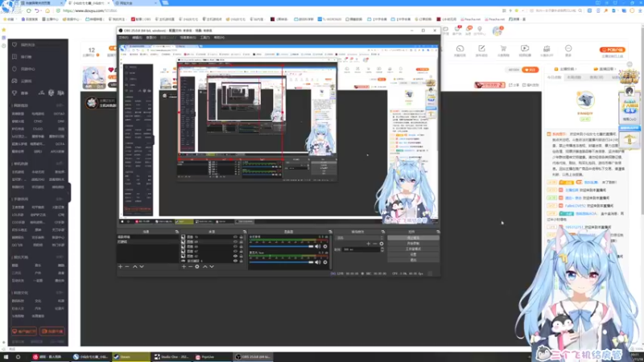
Task: Pop out the 场景 dock panel
Action: tap(177, 232)
